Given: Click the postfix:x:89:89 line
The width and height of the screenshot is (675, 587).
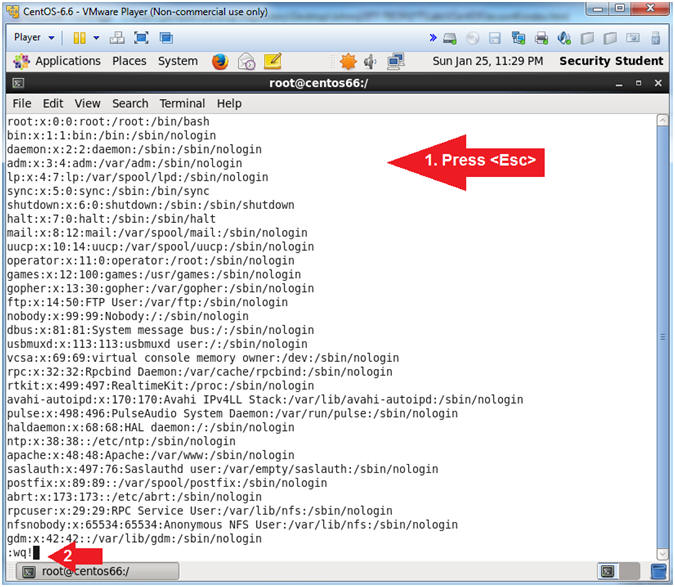Looking at the screenshot, I should click(167, 483).
